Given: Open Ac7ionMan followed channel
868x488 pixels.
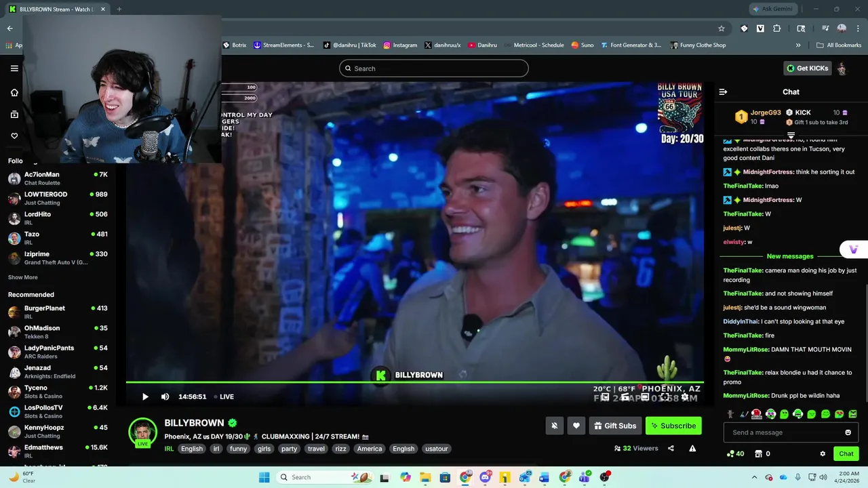Looking at the screenshot, I should coord(58,178).
